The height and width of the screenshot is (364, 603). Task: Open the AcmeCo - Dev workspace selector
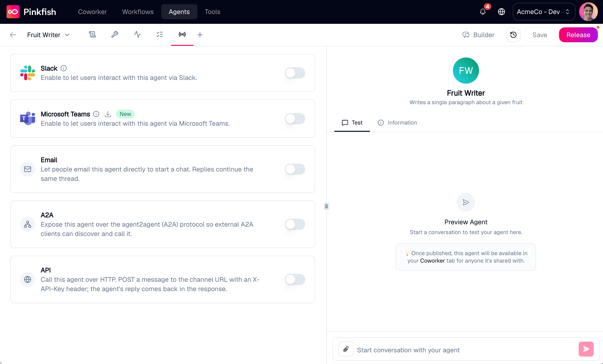click(x=544, y=12)
